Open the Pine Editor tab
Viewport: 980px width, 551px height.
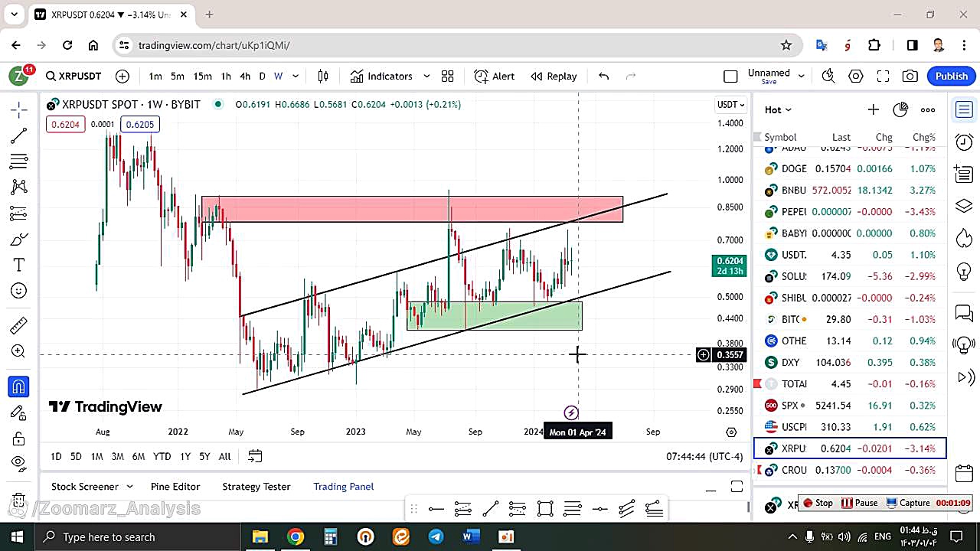coord(175,487)
